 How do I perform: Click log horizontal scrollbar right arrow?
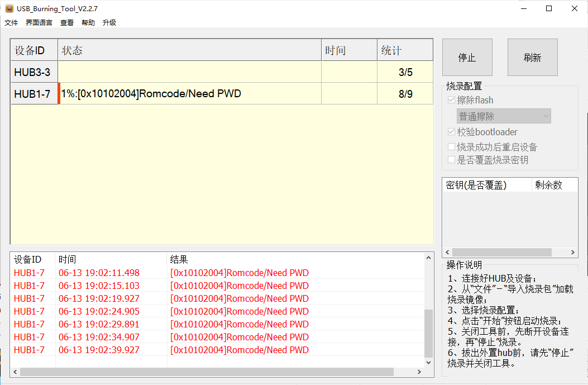tap(419, 372)
